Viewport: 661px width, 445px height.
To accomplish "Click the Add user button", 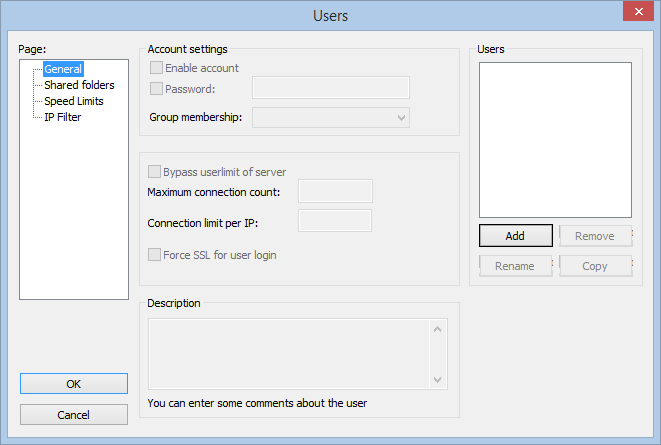I will tap(516, 236).
